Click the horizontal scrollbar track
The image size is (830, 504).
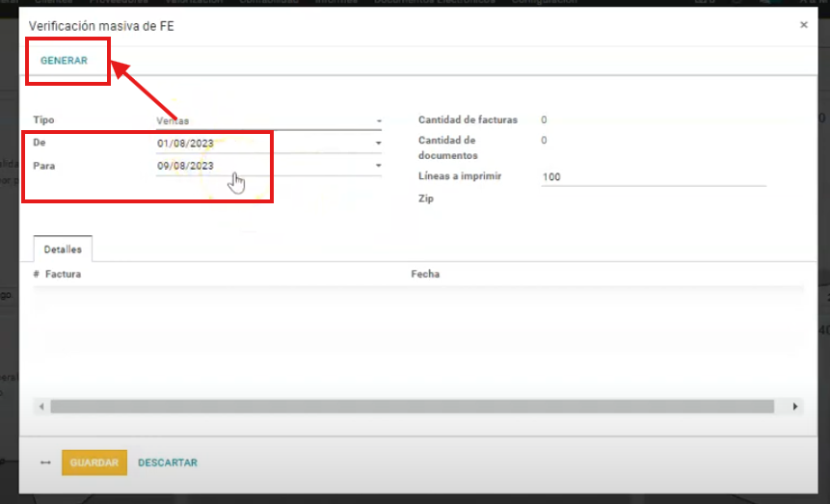coord(415,407)
